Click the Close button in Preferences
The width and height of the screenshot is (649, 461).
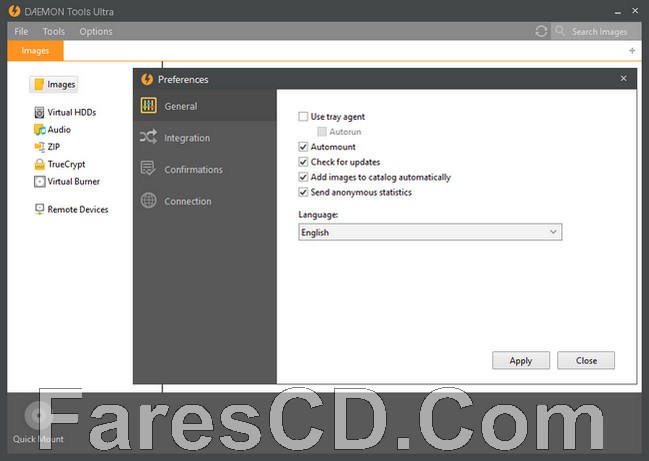(x=586, y=360)
